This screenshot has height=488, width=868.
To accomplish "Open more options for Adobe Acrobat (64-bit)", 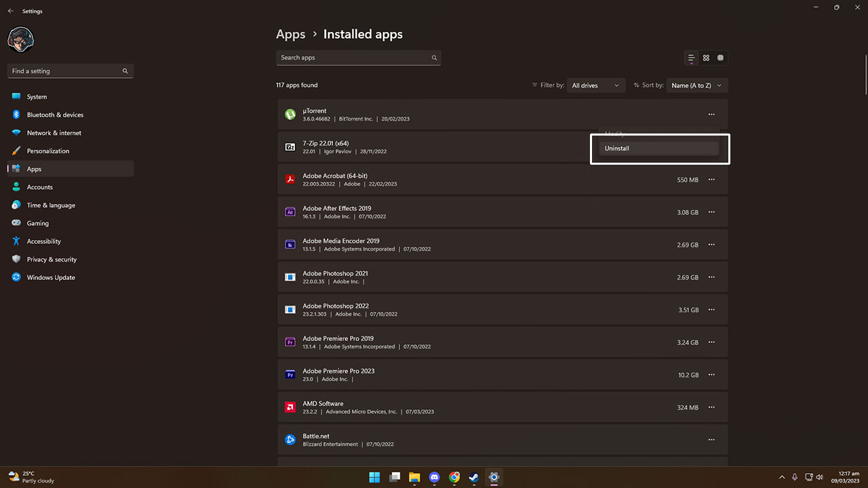I will (711, 180).
